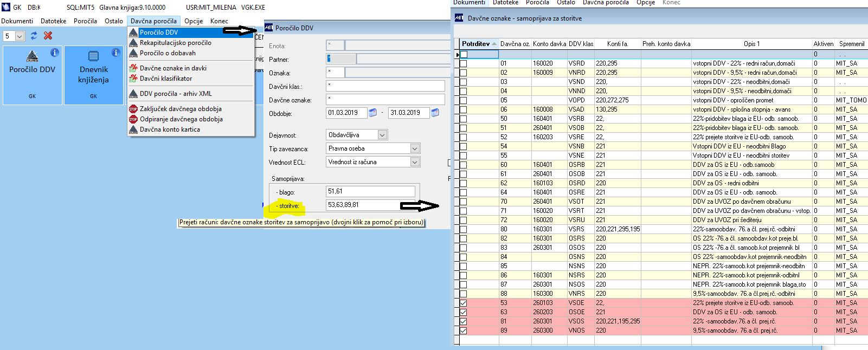Screen dimensions: 868x350
Task: Tick the checkbox for row 80
Action: coord(464,229)
